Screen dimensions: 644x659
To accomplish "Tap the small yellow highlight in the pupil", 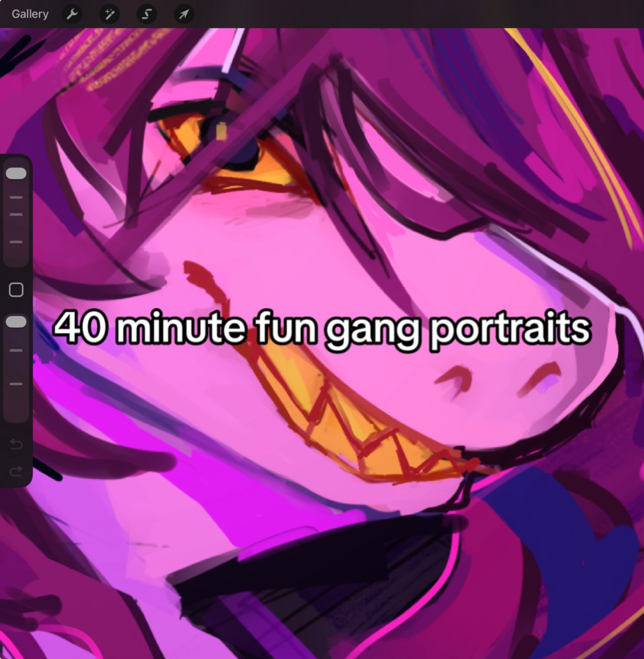I will [x=222, y=132].
